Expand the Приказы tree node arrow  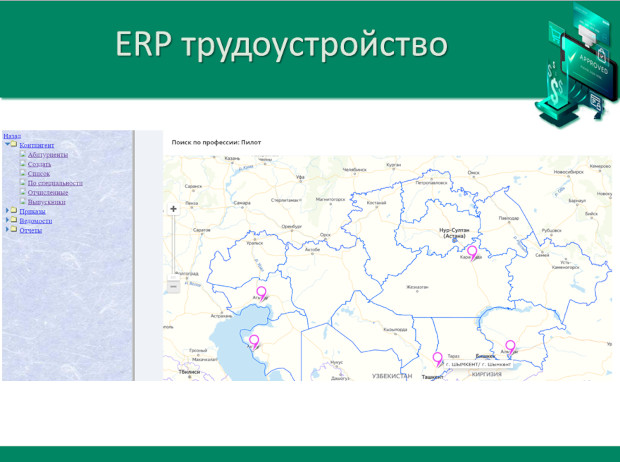point(7,210)
